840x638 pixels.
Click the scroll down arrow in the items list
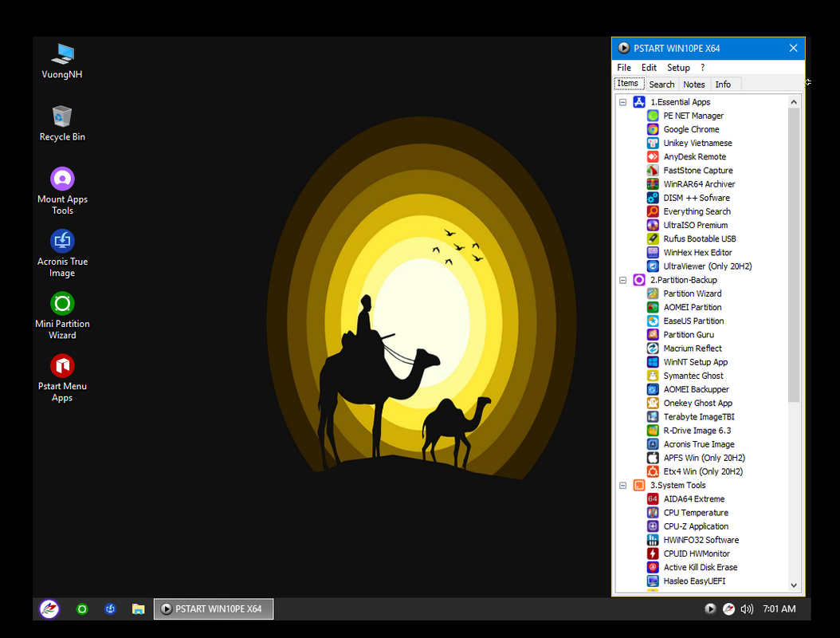[x=794, y=585]
